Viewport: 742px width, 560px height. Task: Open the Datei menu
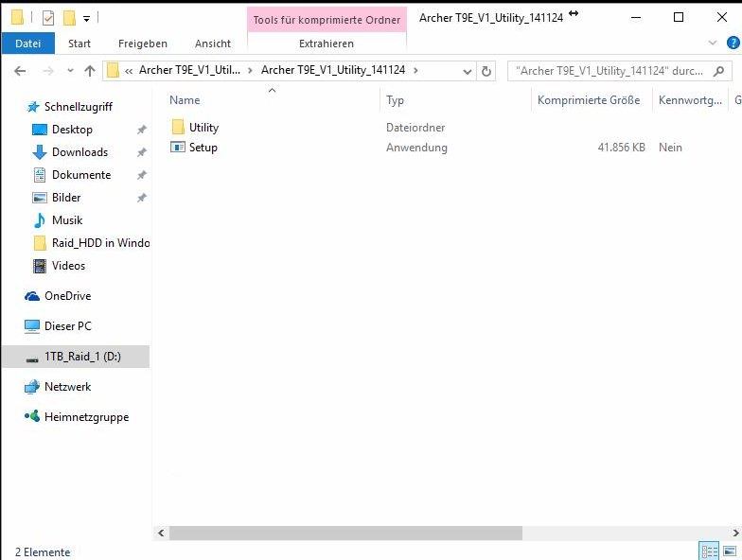click(28, 44)
